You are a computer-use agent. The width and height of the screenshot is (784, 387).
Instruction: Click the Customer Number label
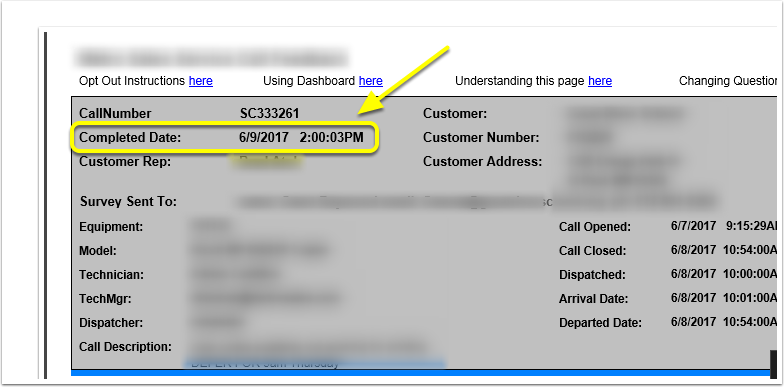click(x=482, y=138)
